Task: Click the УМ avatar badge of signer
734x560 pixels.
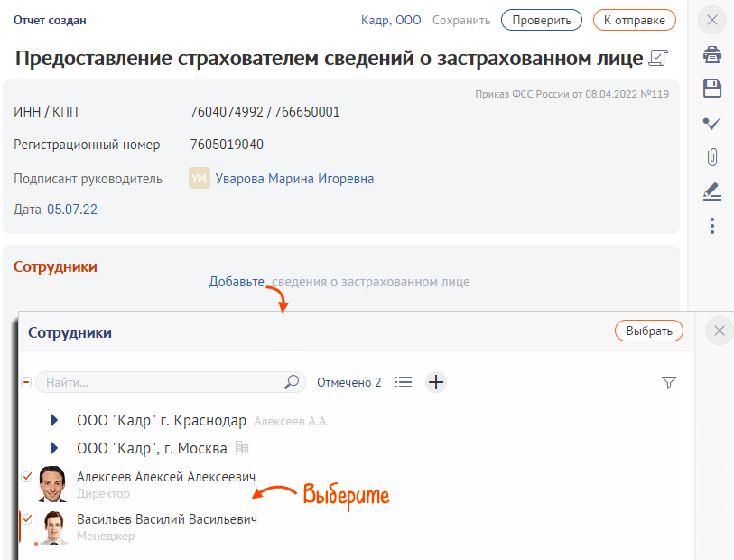Action: [200, 178]
